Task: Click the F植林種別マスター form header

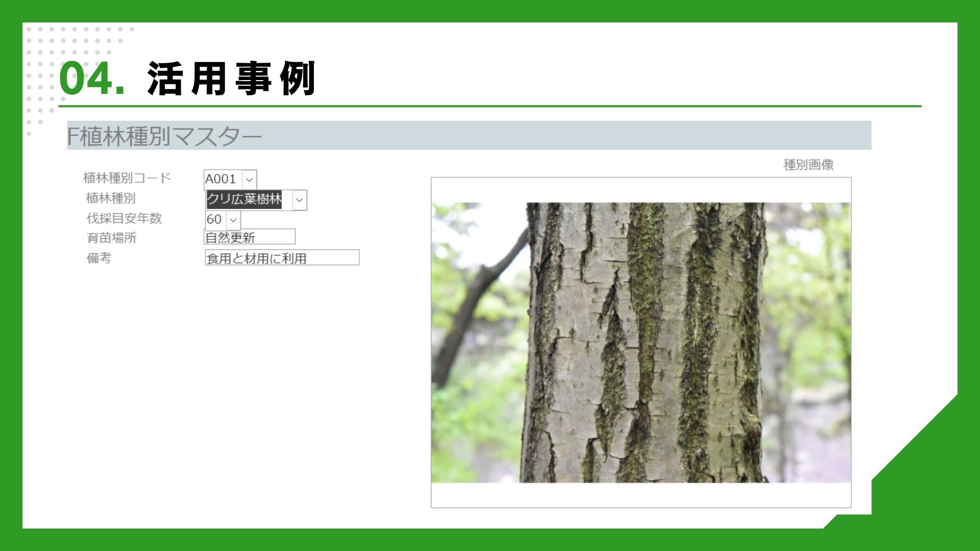Action: 164,136
